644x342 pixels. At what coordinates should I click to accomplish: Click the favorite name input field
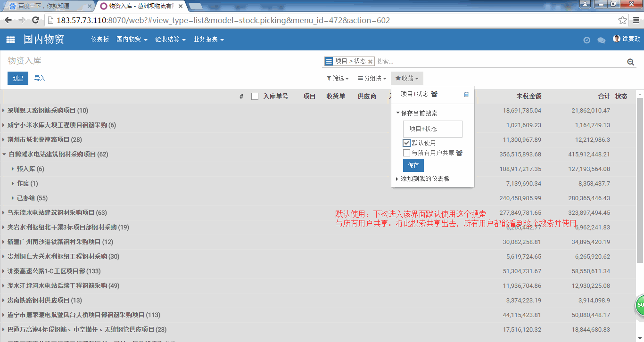tap(432, 129)
